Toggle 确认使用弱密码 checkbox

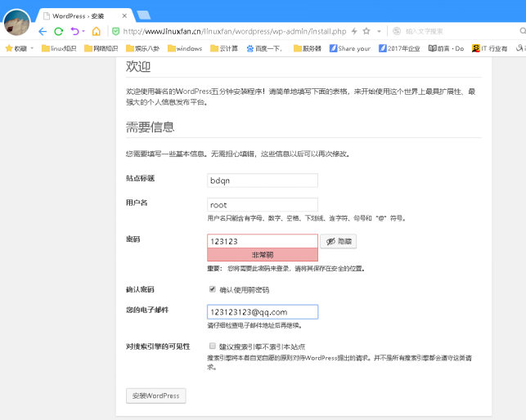213,289
